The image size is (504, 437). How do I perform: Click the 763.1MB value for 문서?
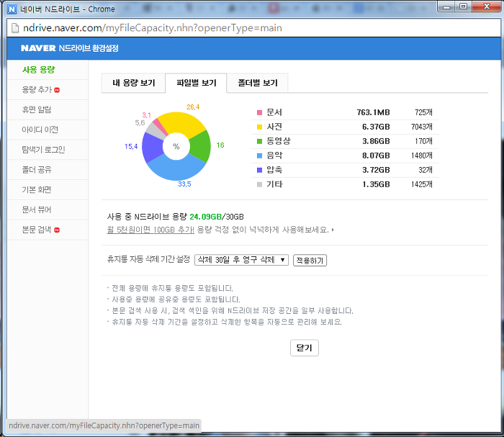coord(373,112)
